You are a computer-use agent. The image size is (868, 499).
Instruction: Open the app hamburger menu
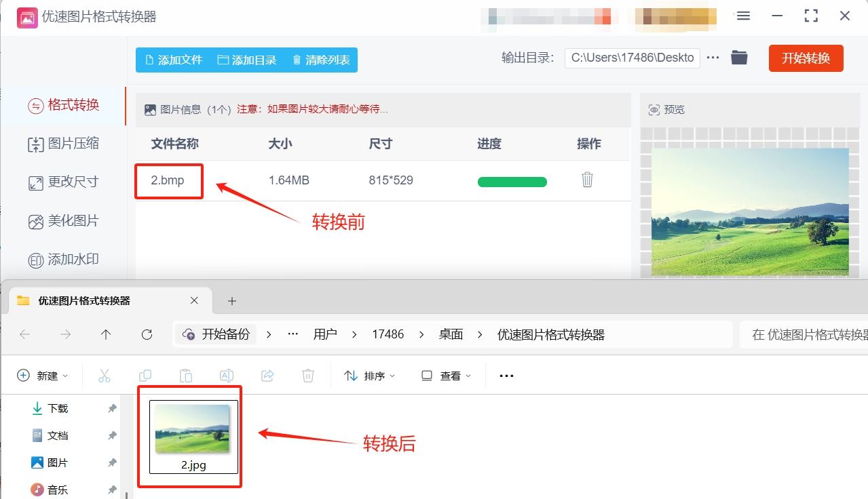coord(742,16)
